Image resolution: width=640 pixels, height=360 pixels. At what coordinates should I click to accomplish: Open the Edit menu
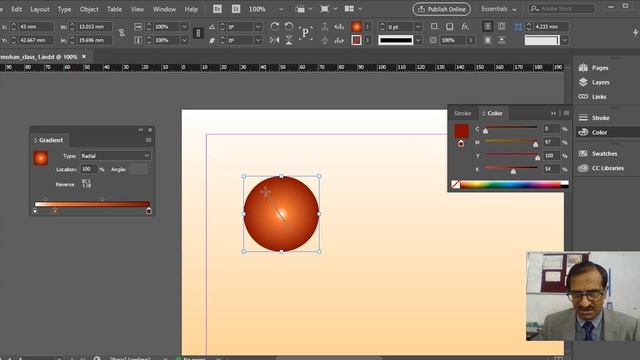[17, 9]
